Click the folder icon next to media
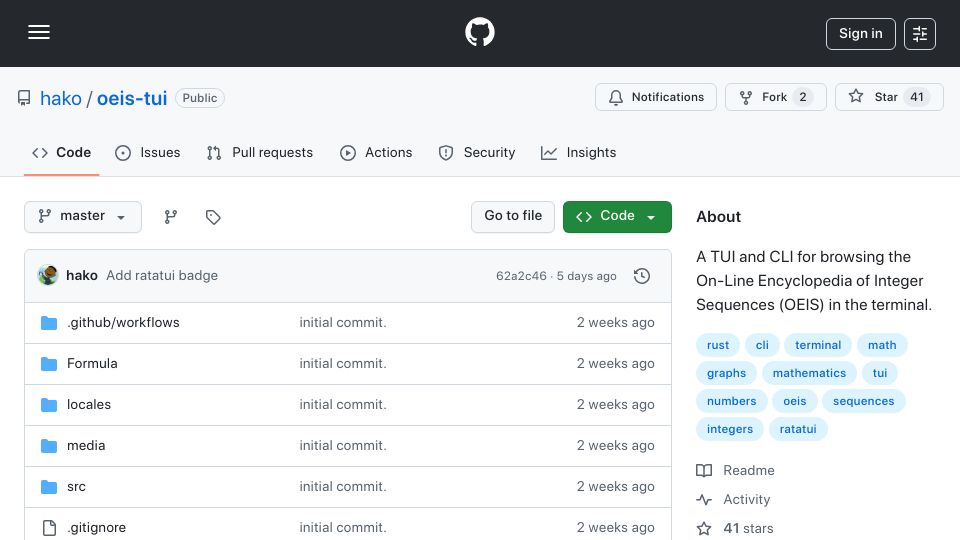Screen dimensions: 960x540 pyautogui.click(x=49, y=446)
